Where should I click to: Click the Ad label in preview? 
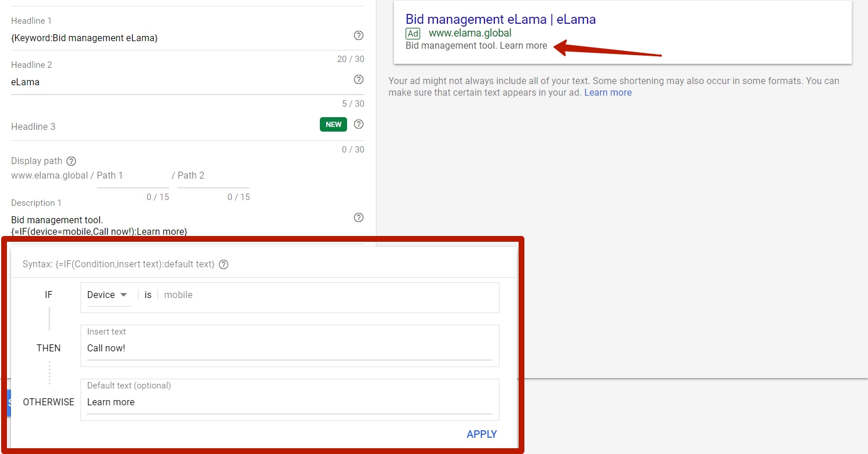413,34
